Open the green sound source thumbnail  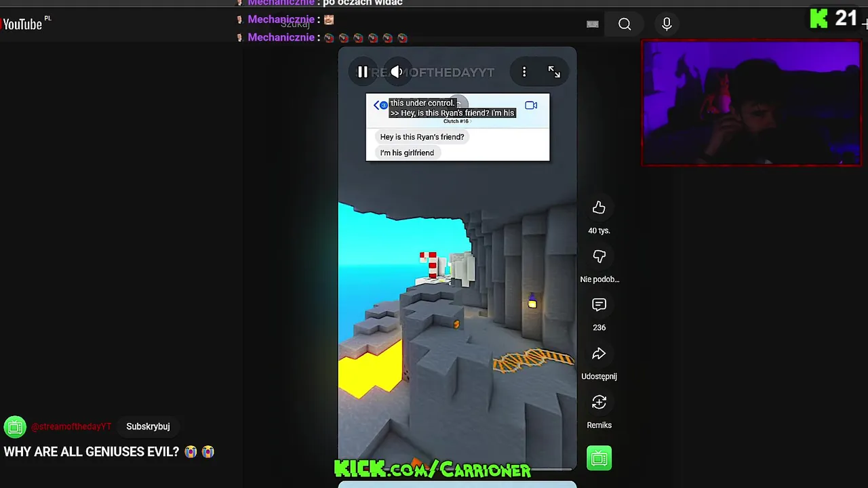599,459
